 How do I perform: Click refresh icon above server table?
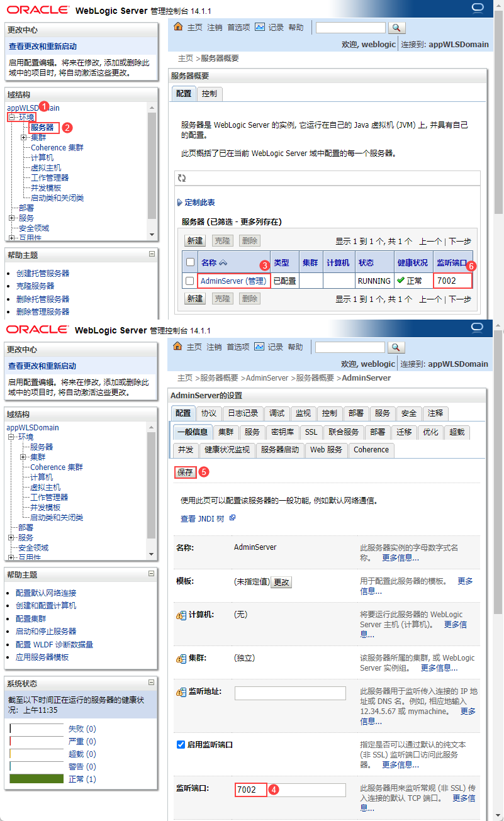(182, 178)
